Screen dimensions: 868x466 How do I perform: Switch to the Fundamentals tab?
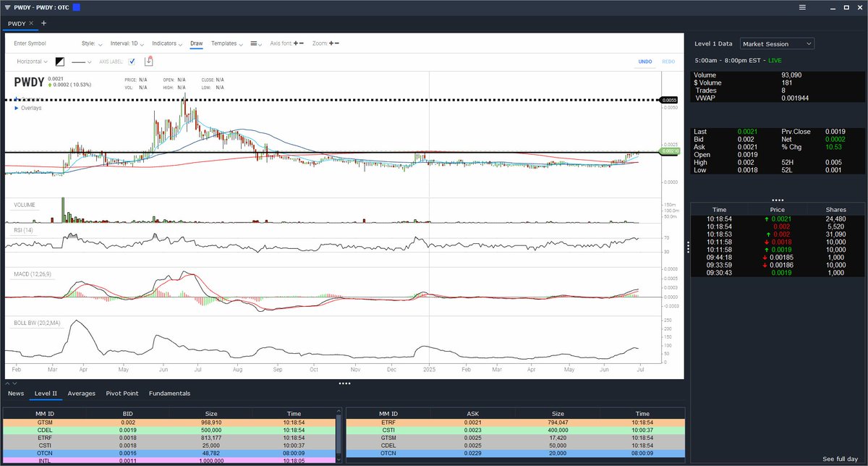(169, 393)
